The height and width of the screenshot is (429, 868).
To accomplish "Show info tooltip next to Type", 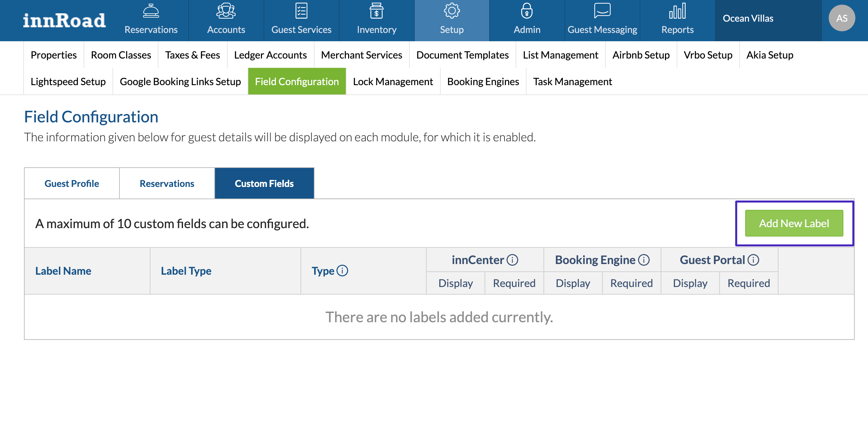I will [342, 271].
